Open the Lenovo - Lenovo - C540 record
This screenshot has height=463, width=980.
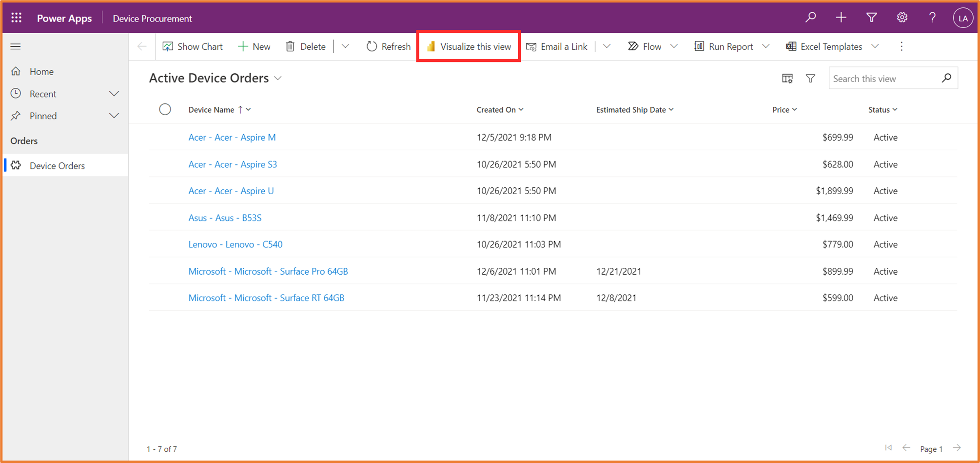click(x=235, y=244)
